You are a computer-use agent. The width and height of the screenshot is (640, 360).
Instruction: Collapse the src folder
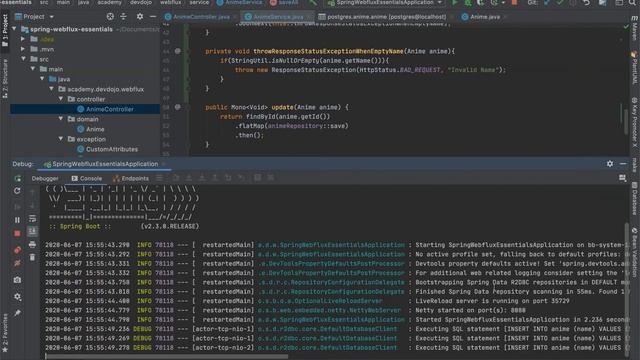tap(23, 59)
